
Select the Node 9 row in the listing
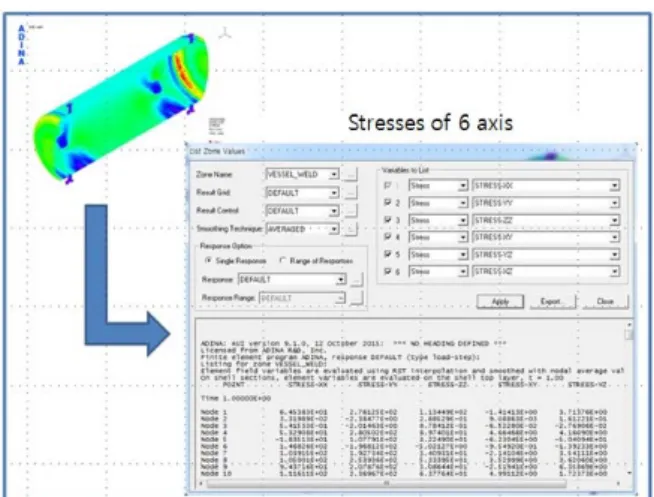[404, 467]
